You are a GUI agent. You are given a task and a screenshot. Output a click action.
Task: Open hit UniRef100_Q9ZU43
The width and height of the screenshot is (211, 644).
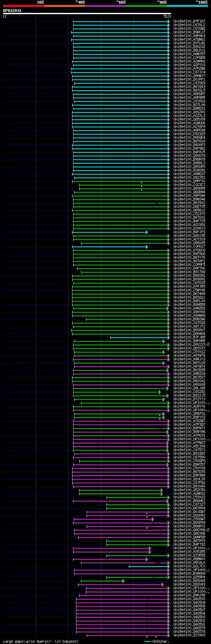pyautogui.click(x=189, y=584)
